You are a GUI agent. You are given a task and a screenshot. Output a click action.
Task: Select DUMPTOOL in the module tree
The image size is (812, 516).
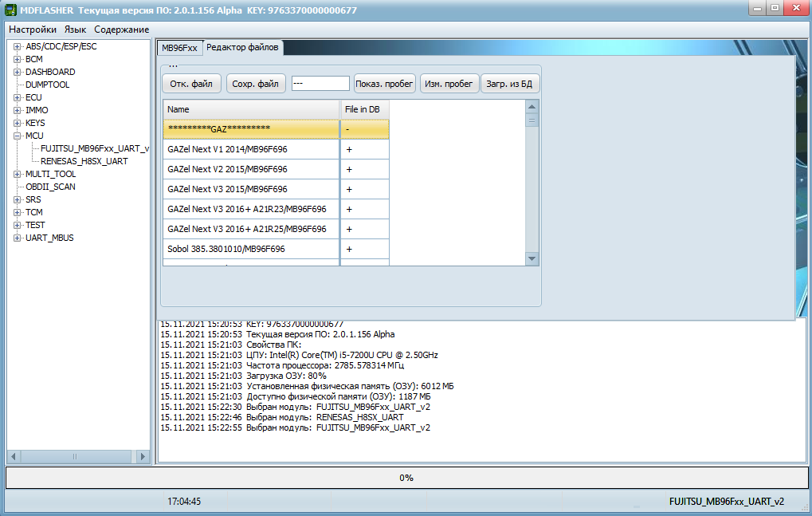click(x=47, y=85)
